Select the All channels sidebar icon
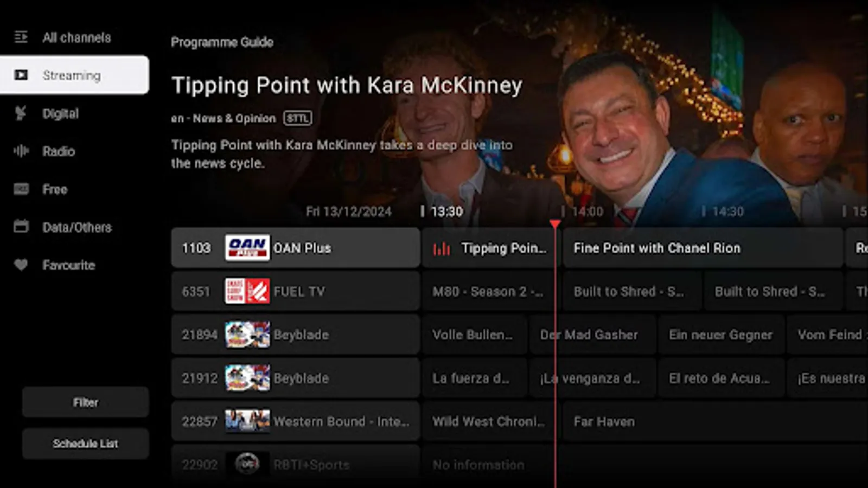 pos(22,37)
